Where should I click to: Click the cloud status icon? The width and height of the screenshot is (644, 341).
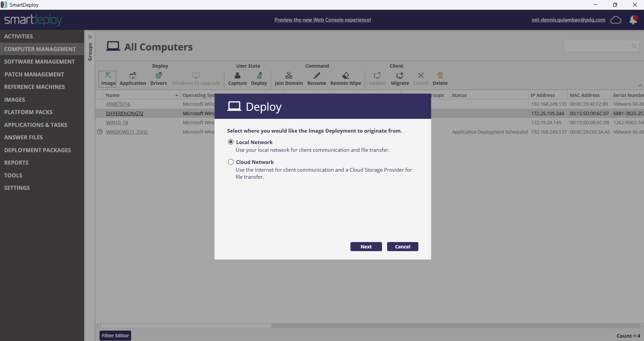click(615, 20)
